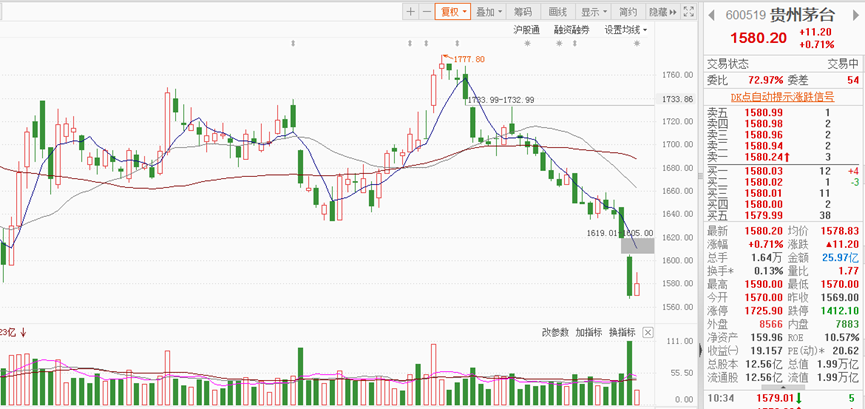The width and height of the screenshot is (865, 409).
Task: Toggle the 筹码 chip distribution view
Action: pos(523,12)
